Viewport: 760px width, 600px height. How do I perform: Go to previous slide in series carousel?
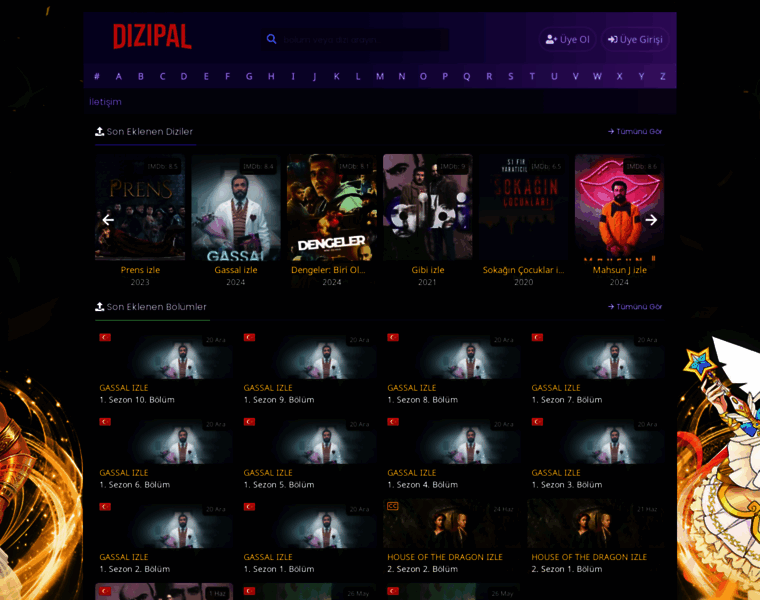[108, 220]
